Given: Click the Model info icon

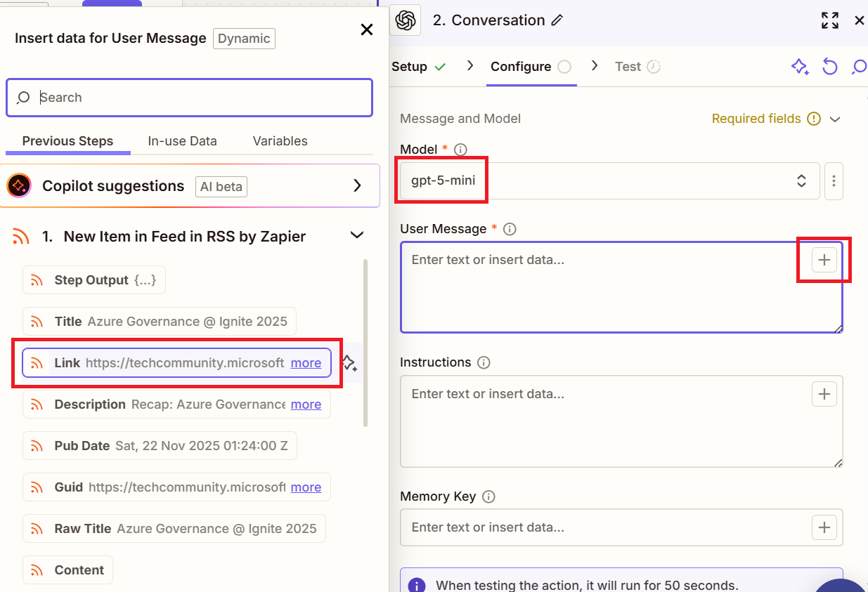Looking at the screenshot, I should coord(460,150).
